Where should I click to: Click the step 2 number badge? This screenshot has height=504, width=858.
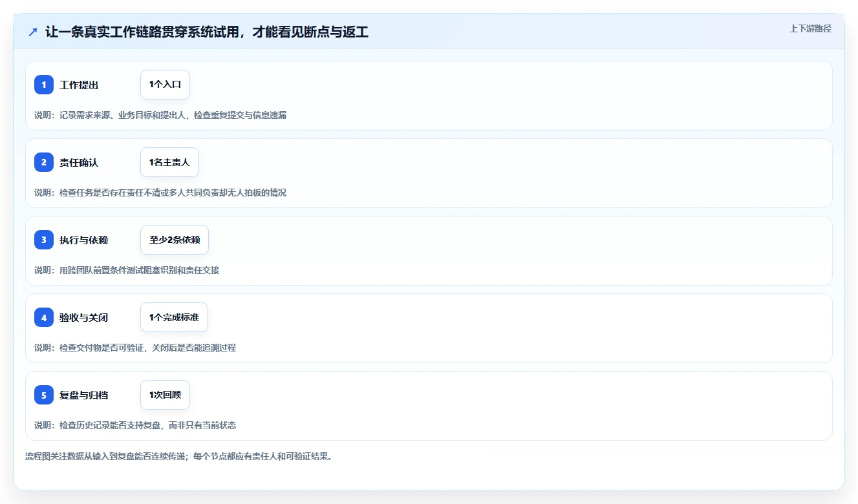tap(44, 162)
